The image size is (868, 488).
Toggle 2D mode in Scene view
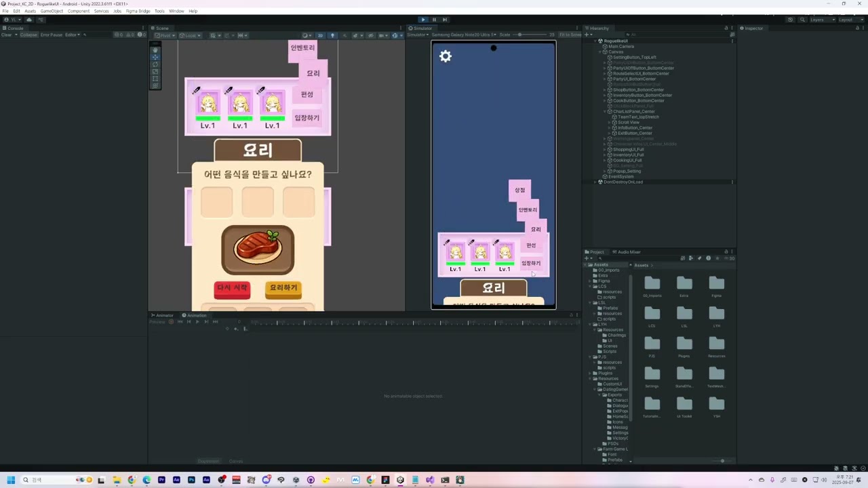[321, 35]
